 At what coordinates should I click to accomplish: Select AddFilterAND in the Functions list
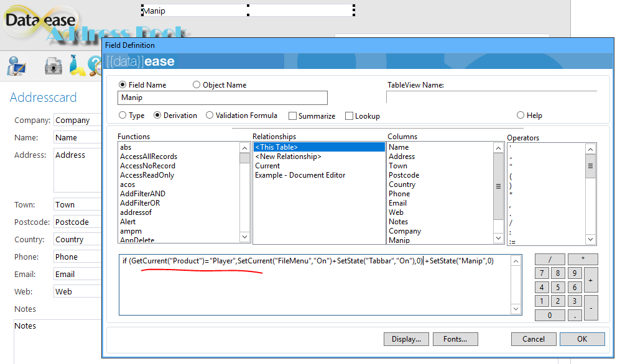pos(142,194)
